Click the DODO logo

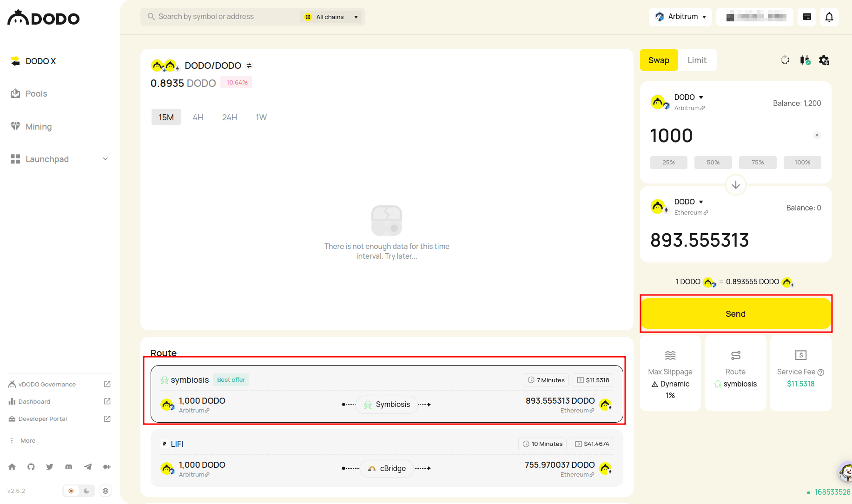[44, 18]
